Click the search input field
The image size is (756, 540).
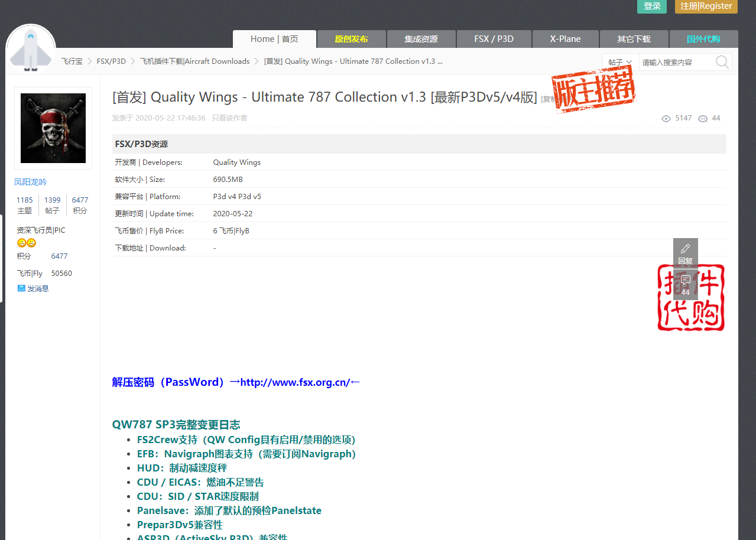(x=677, y=62)
